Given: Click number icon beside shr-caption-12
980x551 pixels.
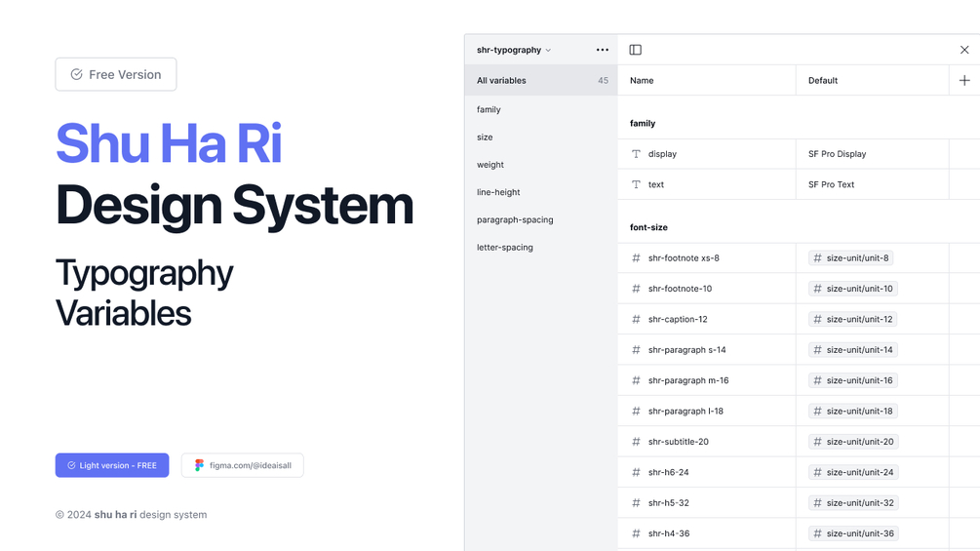Looking at the screenshot, I should [x=636, y=319].
